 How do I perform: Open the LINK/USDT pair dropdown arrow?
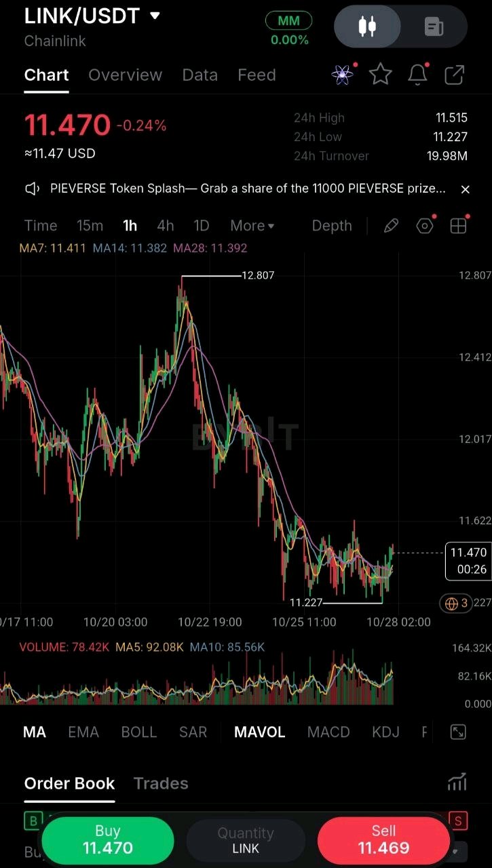click(155, 15)
